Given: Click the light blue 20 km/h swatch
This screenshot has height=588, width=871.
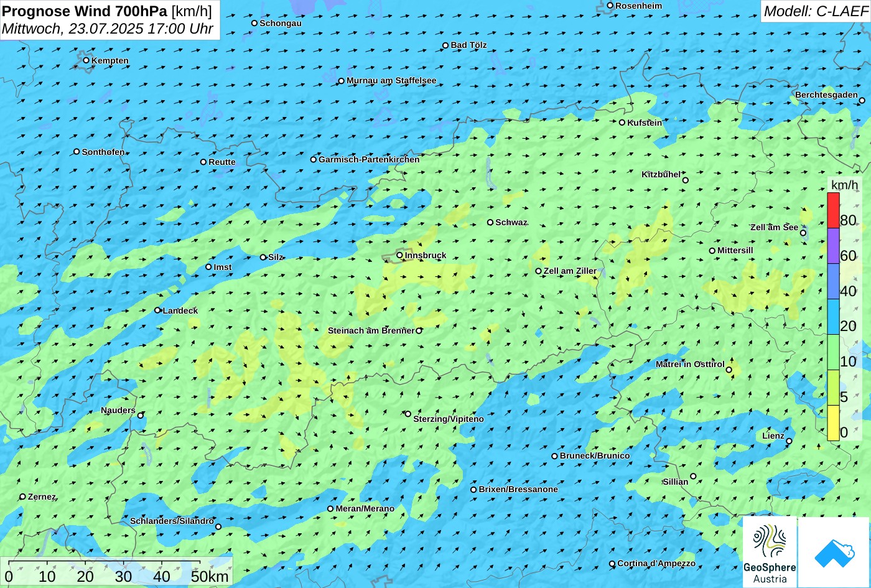Looking at the screenshot, I should click(x=833, y=317).
